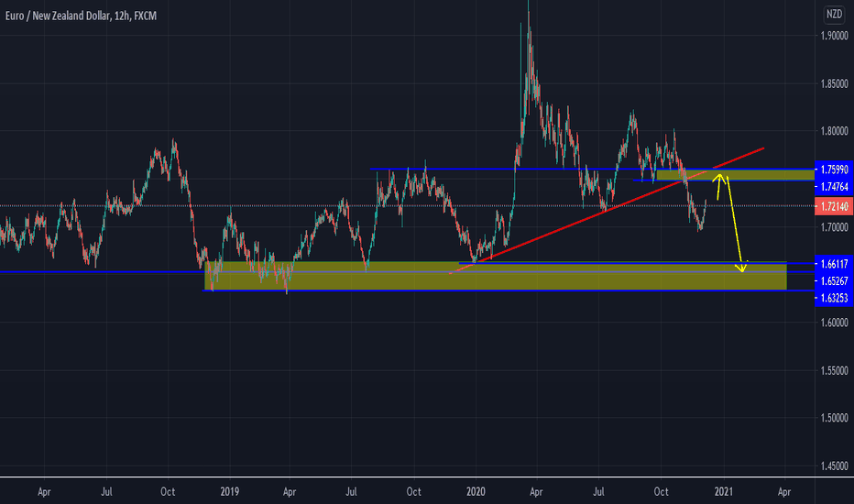This screenshot has height=504, width=854.
Task: Click the 1.85000 price axis value
Action: click(835, 84)
